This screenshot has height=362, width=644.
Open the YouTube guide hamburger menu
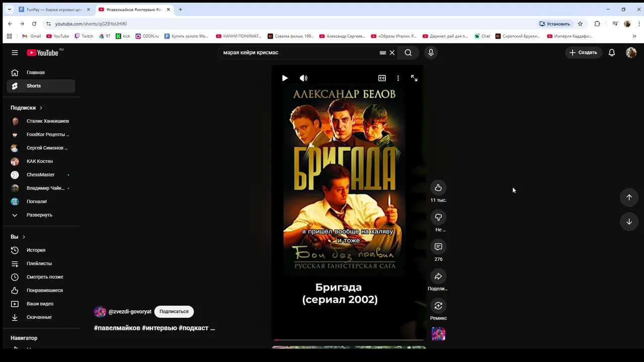click(15, 52)
